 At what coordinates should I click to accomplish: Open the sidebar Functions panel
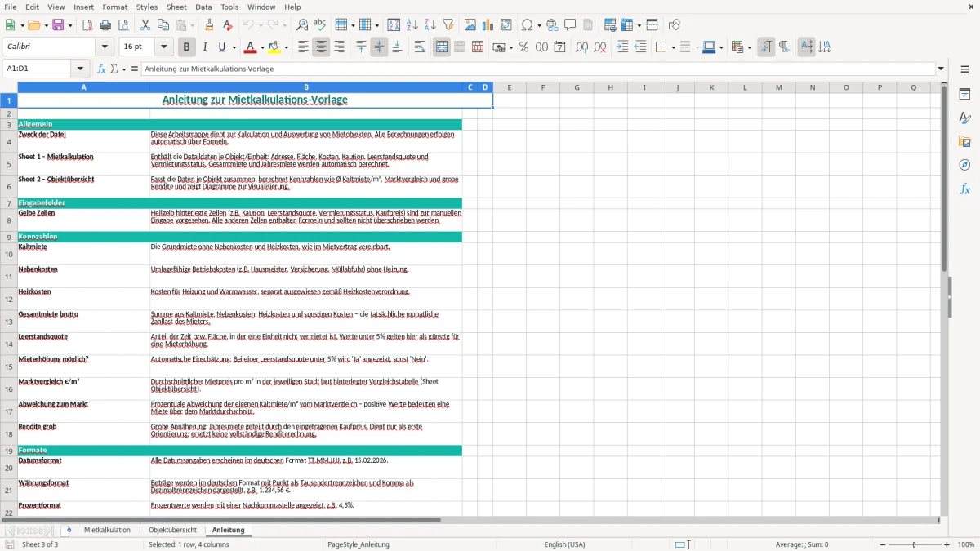[x=964, y=189]
